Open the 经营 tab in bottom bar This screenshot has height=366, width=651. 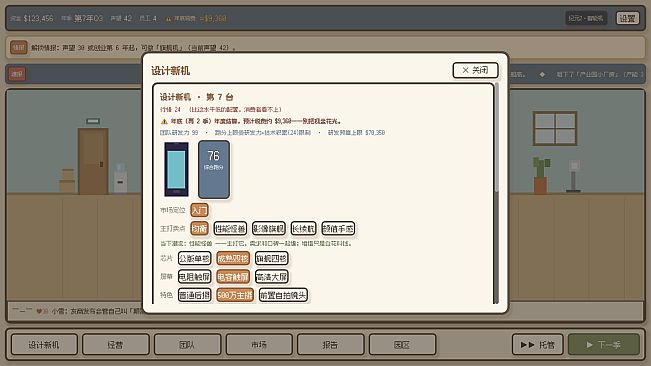click(x=115, y=344)
